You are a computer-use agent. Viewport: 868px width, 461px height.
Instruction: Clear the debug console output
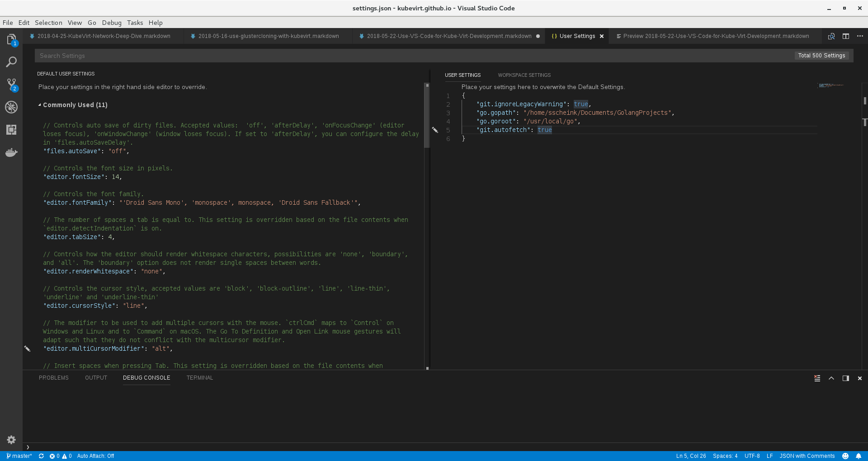817,378
